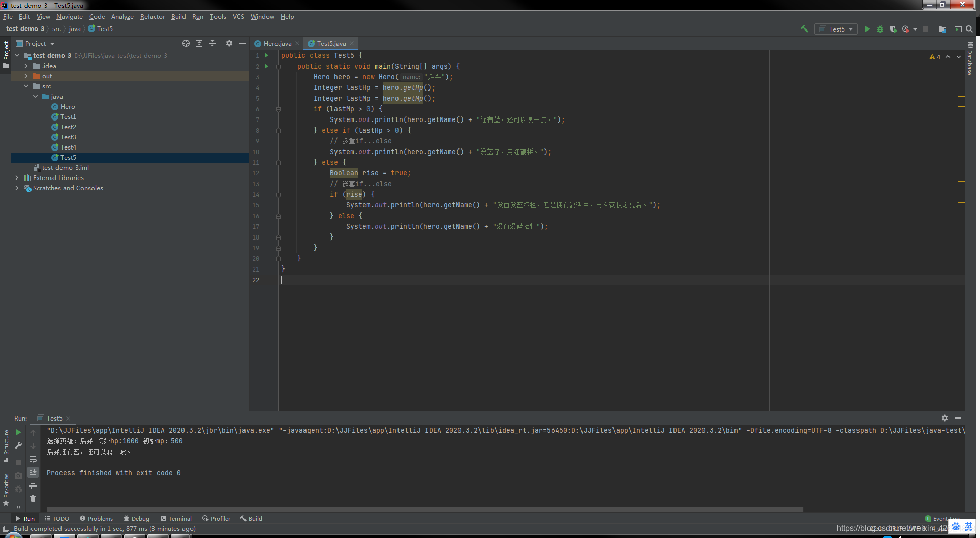Click the Build Project hammer icon
980x538 pixels.
tap(804, 29)
